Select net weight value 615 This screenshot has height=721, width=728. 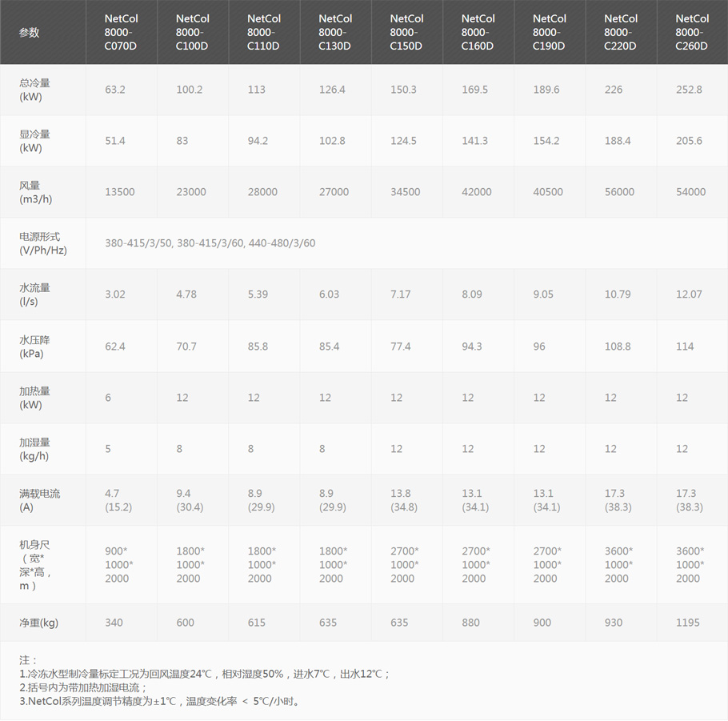[256, 623]
